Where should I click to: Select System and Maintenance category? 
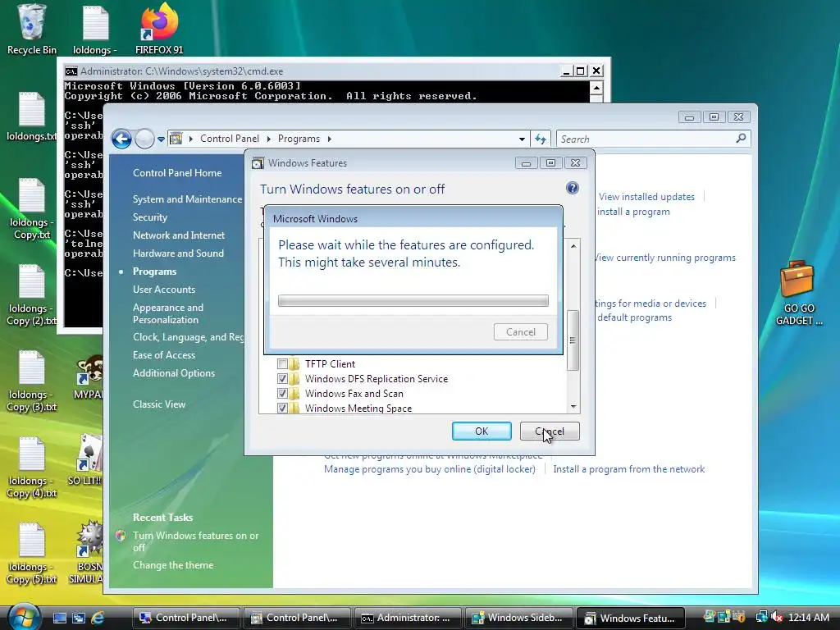pos(187,199)
